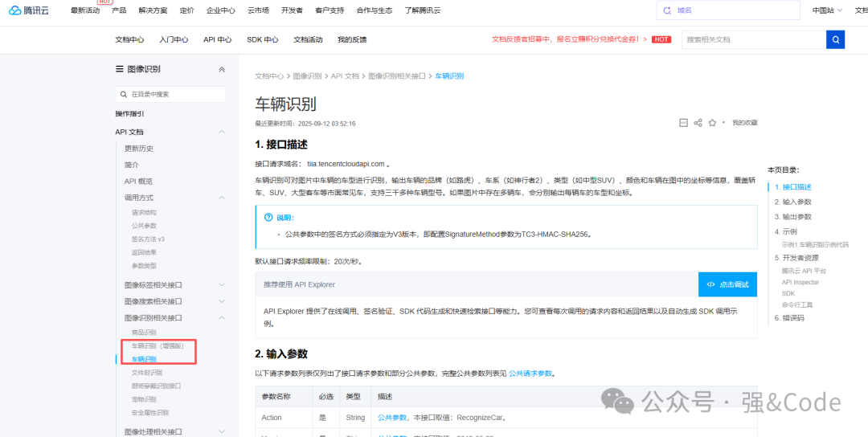Expand 图像搜索相关接口
The width and height of the screenshot is (868, 437).
click(x=222, y=301)
